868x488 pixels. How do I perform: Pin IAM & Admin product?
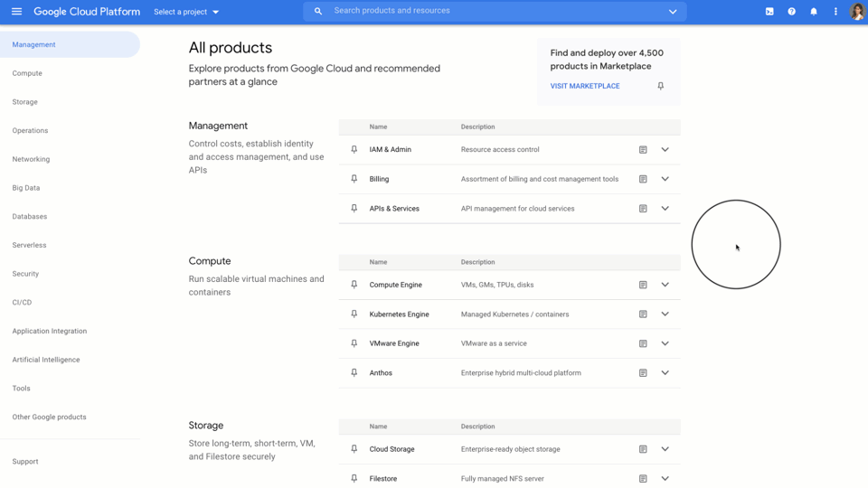coord(354,149)
